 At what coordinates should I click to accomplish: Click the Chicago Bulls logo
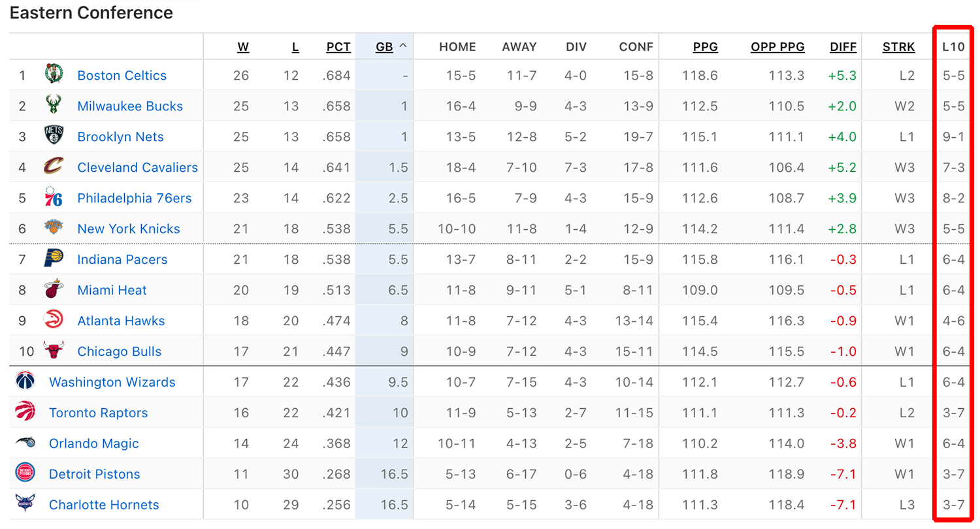coord(54,351)
